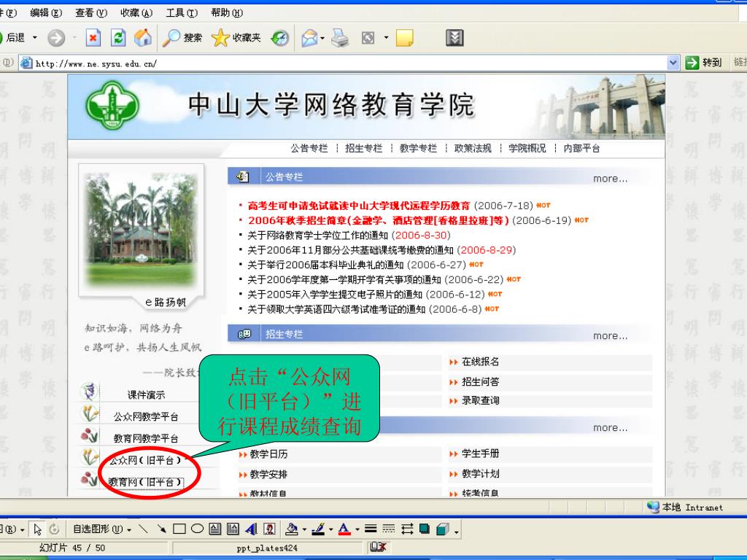Open browsing History
This screenshot has height=560, width=747.
point(280,38)
